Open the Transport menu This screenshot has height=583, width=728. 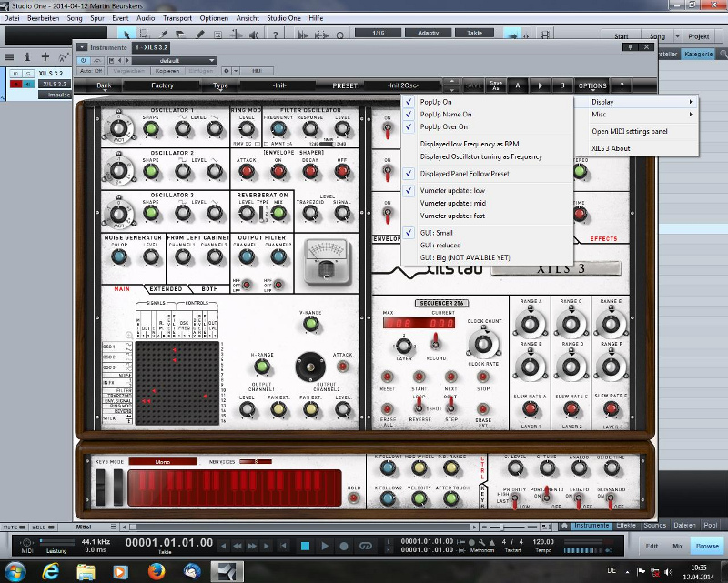[177, 18]
